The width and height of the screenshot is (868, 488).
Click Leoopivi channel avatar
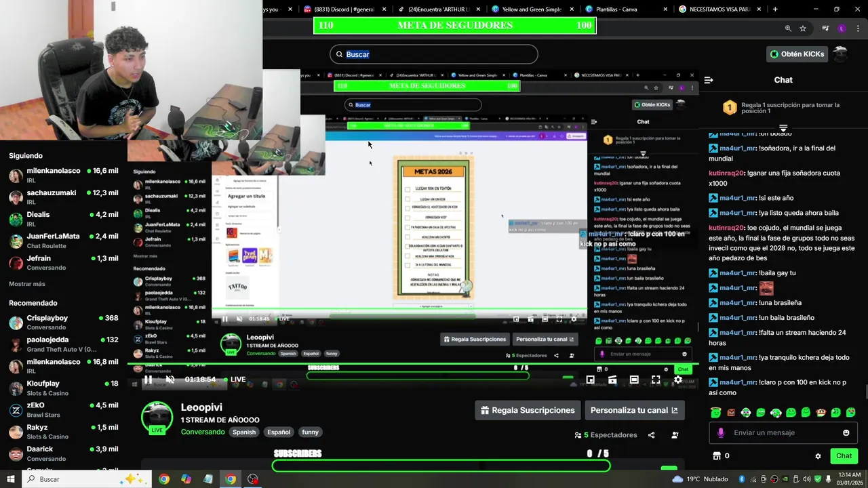coord(157,417)
